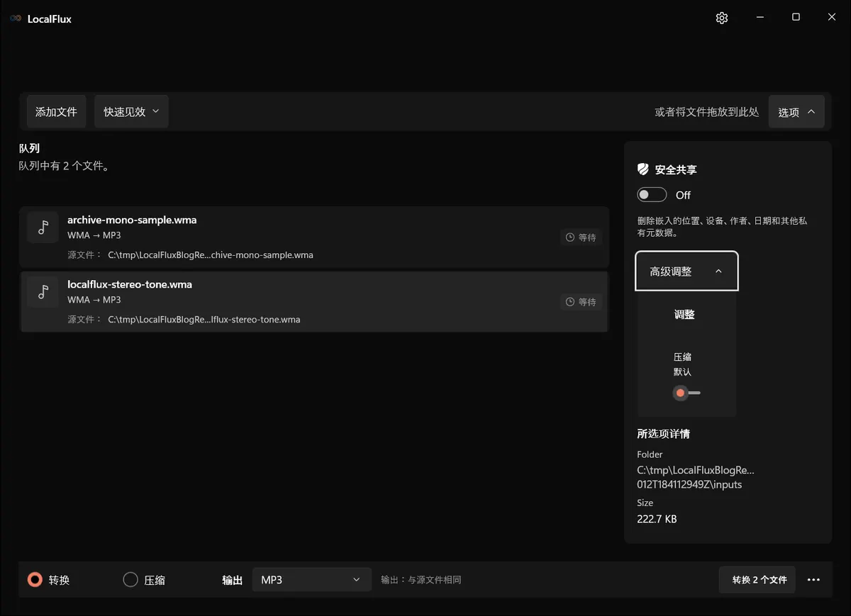Click the text 队列中有 2 个文件。
This screenshot has width=851, height=616.
(64, 166)
